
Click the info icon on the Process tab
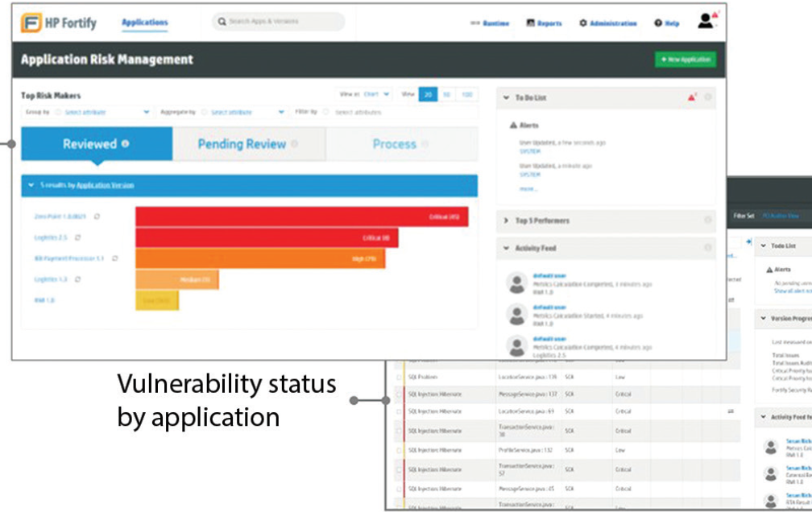(x=425, y=144)
